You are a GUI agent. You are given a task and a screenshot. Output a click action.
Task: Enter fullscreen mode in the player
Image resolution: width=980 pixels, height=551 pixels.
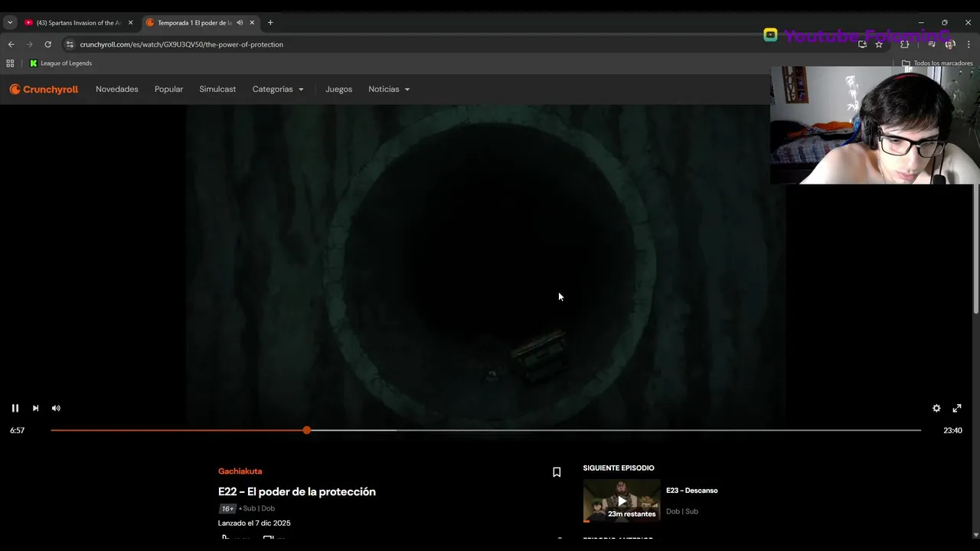pos(957,408)
